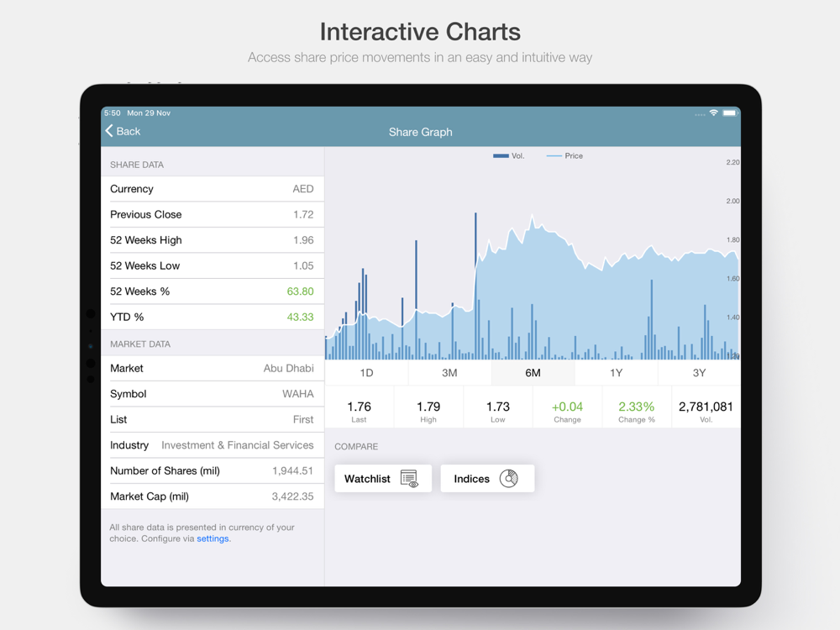This screenshot has width=840, height=630.
Task: Open the settings link
Action: coord(213,539)
